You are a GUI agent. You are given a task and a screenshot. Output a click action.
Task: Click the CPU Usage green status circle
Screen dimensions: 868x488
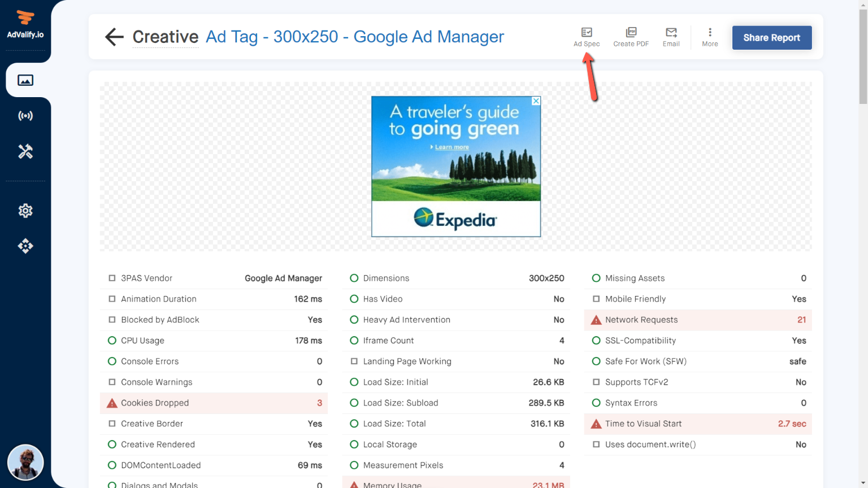click(x=112, y=341)
